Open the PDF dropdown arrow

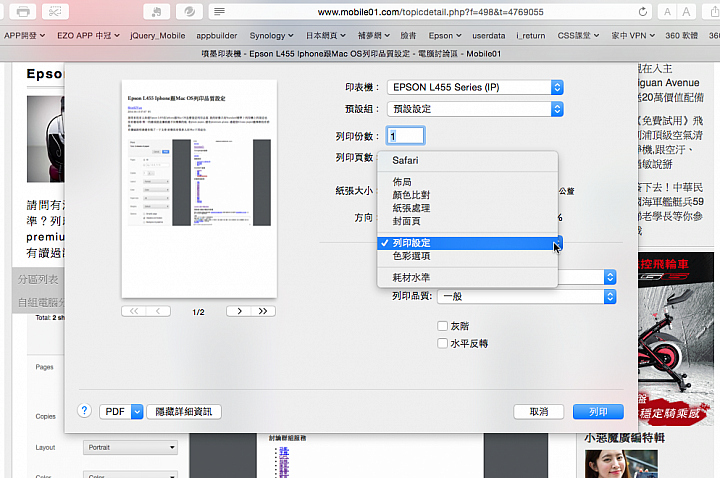point(137,411)
